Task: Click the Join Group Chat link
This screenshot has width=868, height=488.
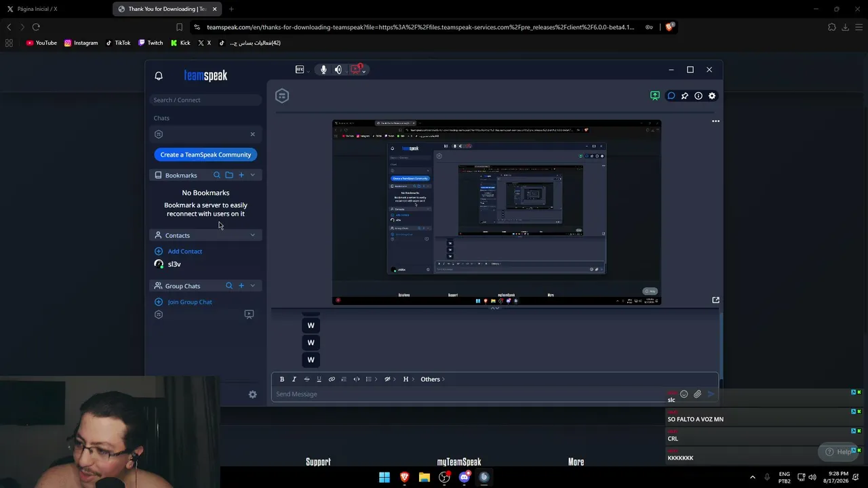Action: [190, 302]
